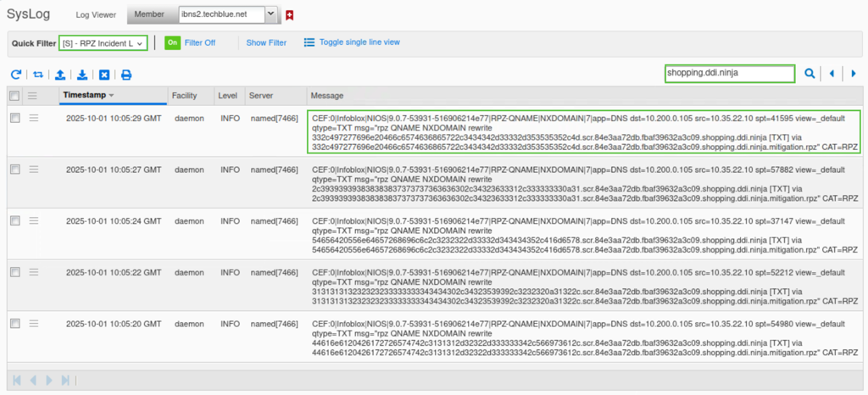The image size is (868, 395).
Task: Expand the Member ibns2.techblue.net dropdown
Action: coord(270,14)
